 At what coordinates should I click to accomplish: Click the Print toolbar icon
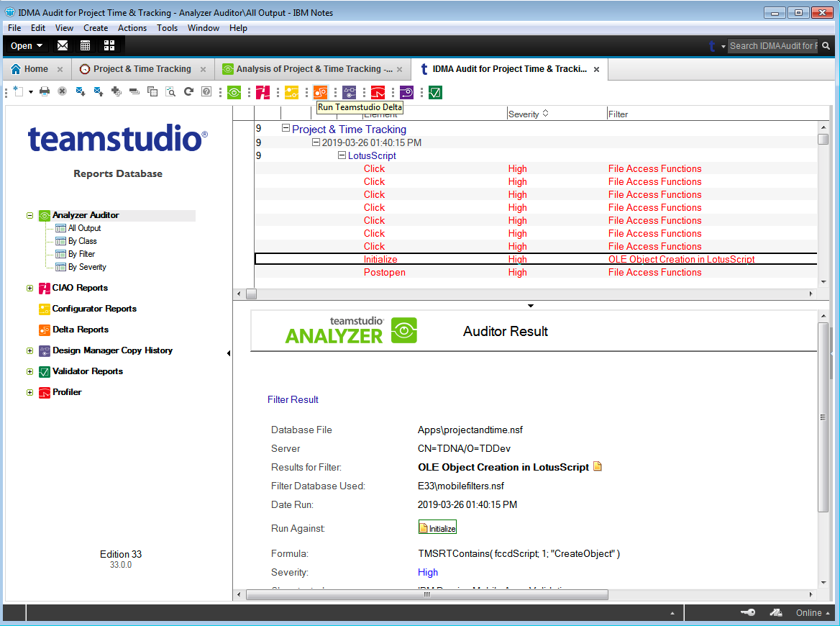click(45, 91)
